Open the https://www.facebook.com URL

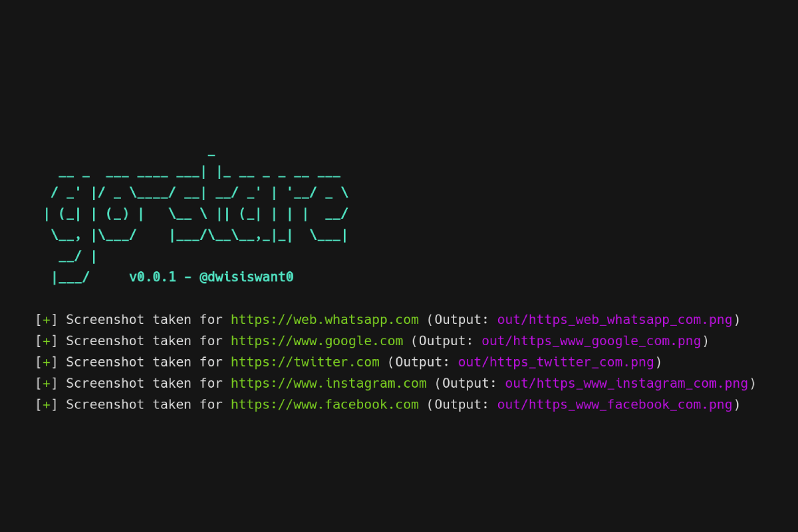click(x=325, y=405)
